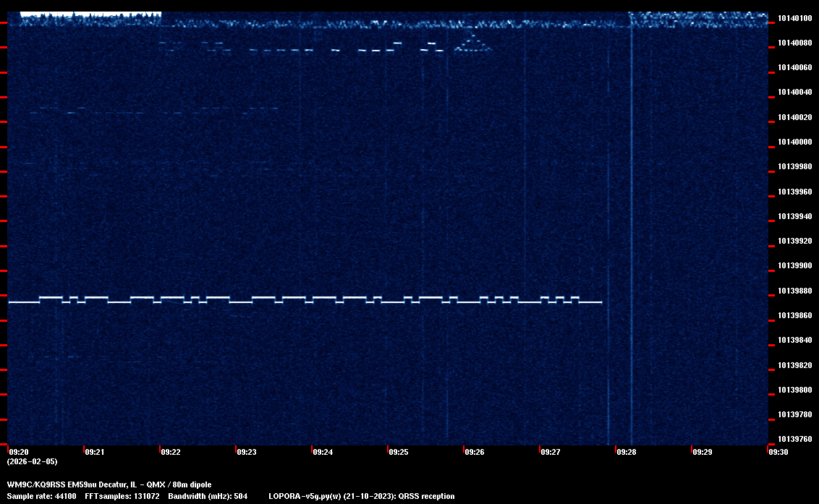Click the 09:20 time axis label
819x504 pixels.
point(19,452)
